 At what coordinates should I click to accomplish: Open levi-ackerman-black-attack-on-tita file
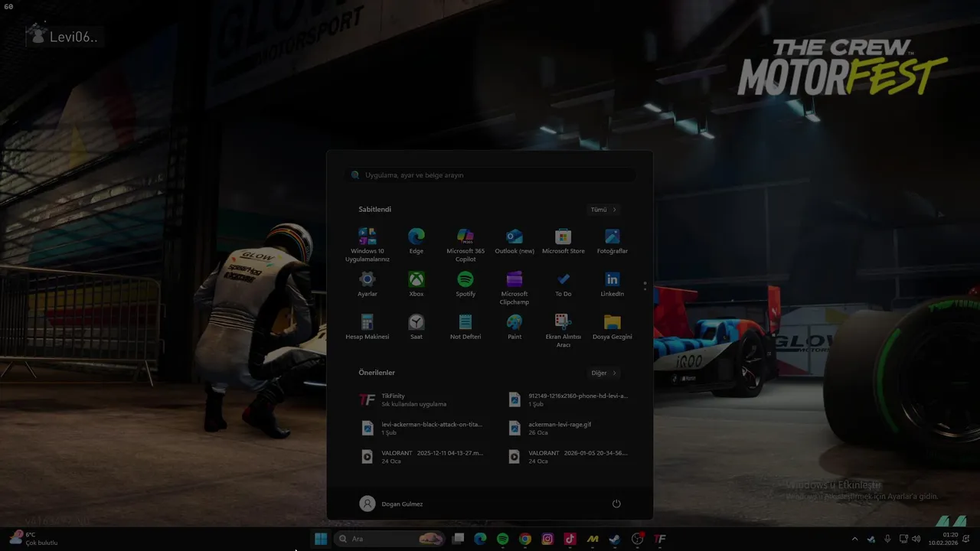421,428
